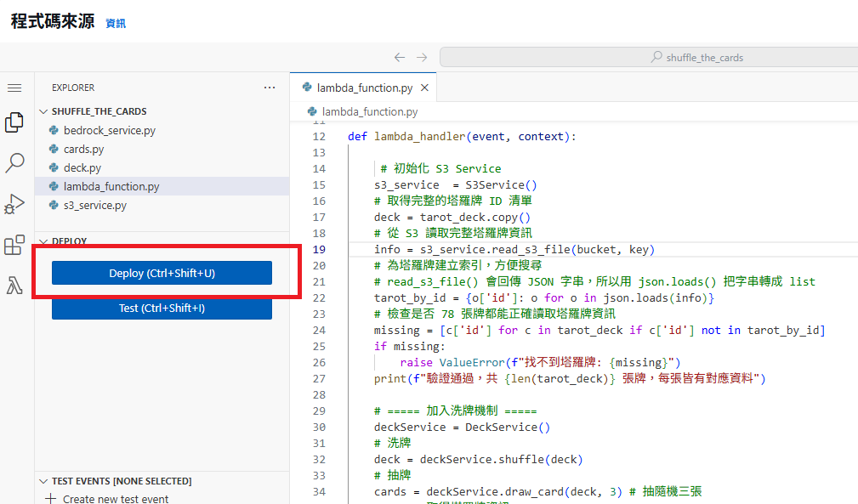This screenshot has height=504, width=858.
Task: Switch to lambda_function.py editor tab
Action: (364, 88)
